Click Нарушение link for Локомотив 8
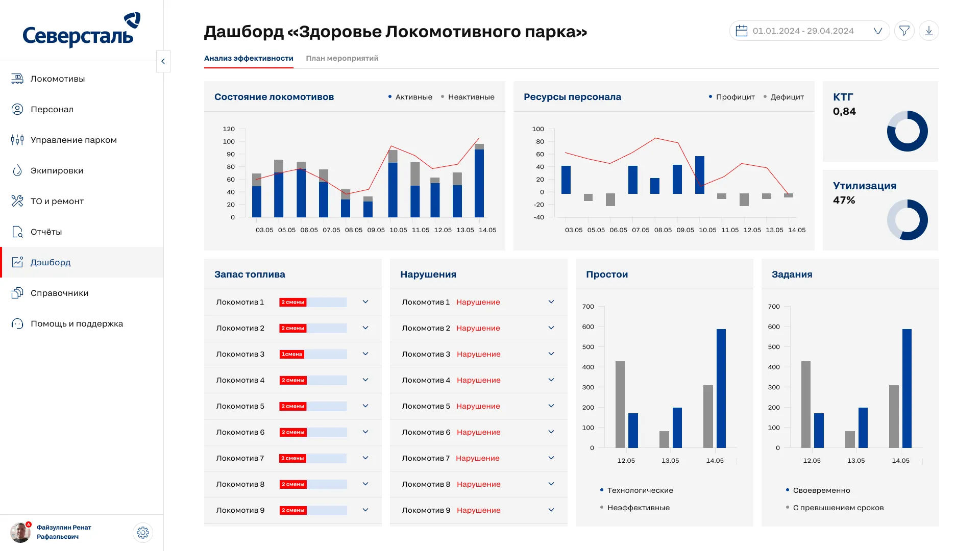The width and height of the screenshot is (980, 551). (479, 484)
